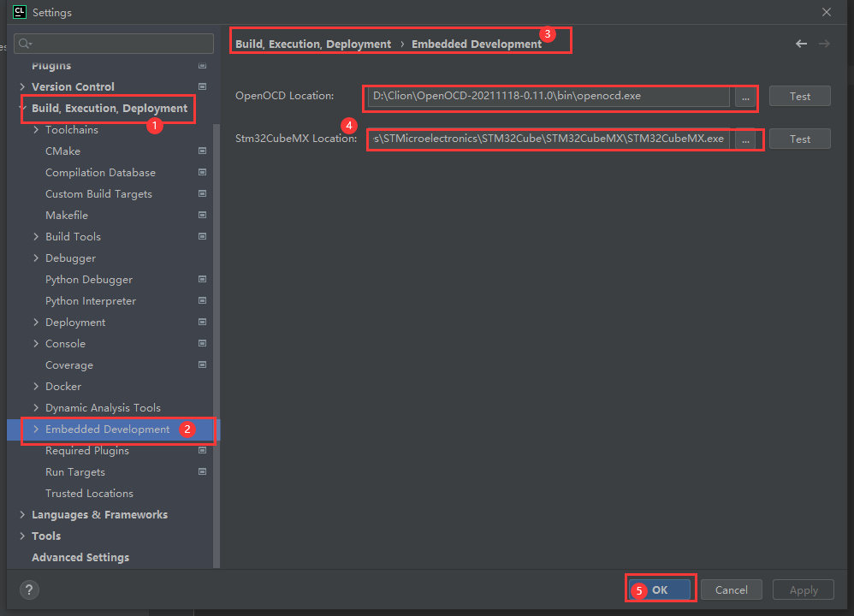This screenshot has height=616, width=854.
Task: Open Custom Build Targets page
Action: tap(98, 194)
